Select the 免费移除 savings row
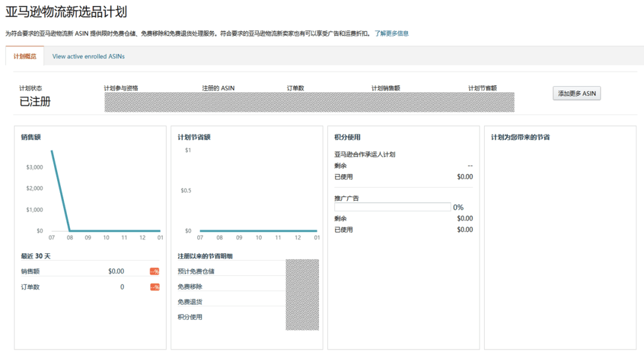 [x=190, y=287]
